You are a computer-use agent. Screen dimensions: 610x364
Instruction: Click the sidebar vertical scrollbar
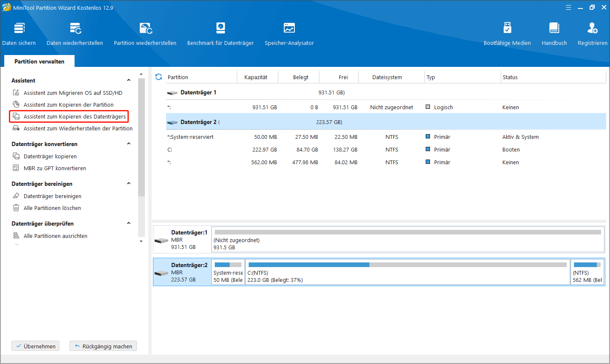pyautogui.click(x=141, y=138)
